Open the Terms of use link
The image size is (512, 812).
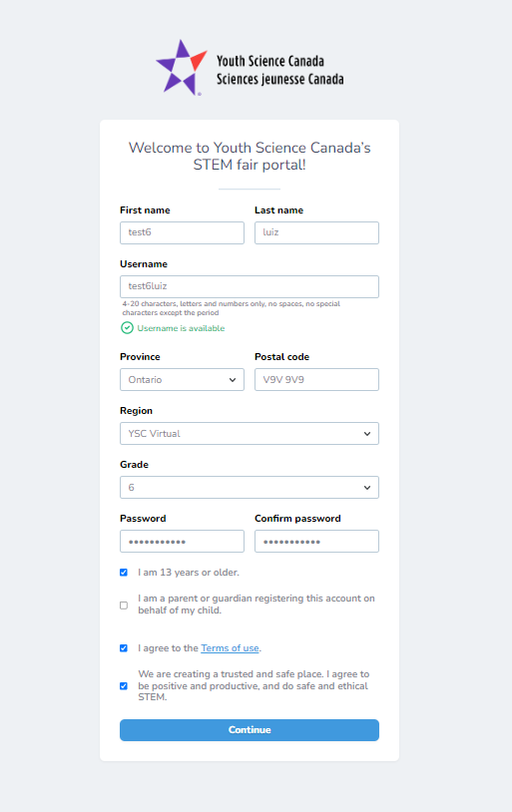pyautogui.click(x=230, y=647)
